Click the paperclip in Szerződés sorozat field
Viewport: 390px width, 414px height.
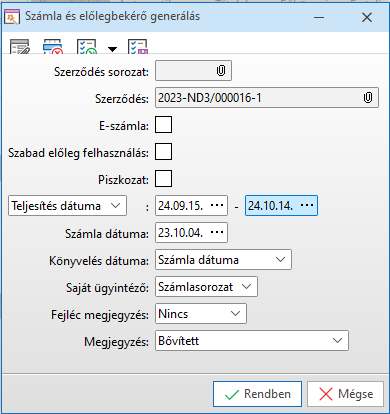click(x=221, y=71)
